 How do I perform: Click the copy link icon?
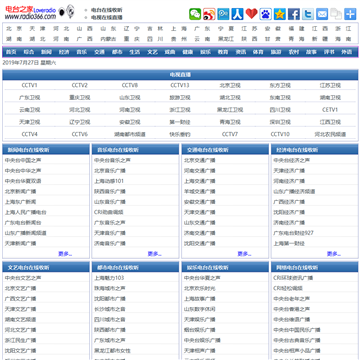tap(336, 14)
